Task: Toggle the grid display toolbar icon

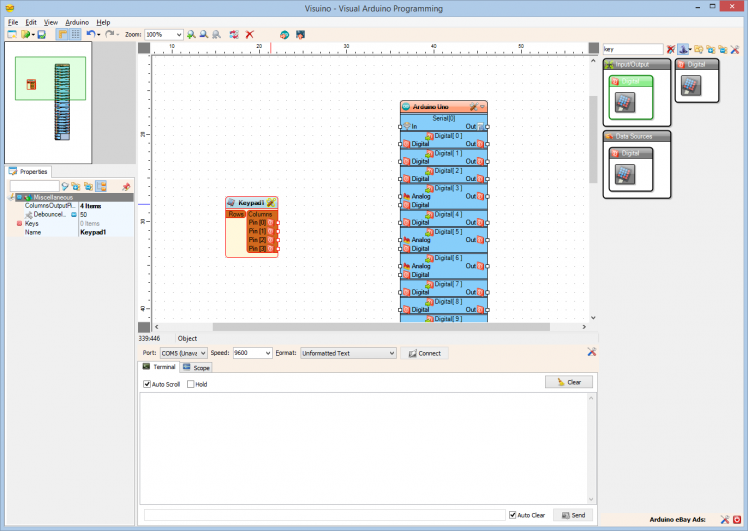Action: (75, 34)
